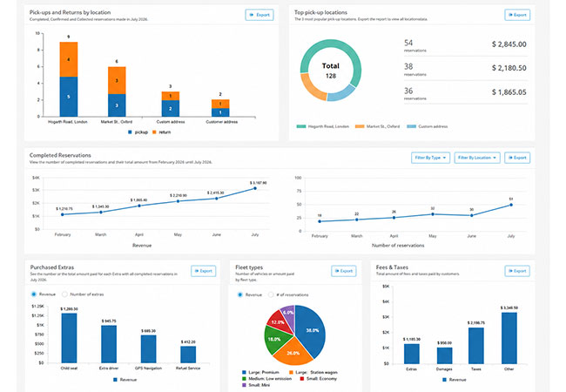Select the Extra driver bar in Purchased Extras
Screen dimensions: 566x392
coord(109,344)
